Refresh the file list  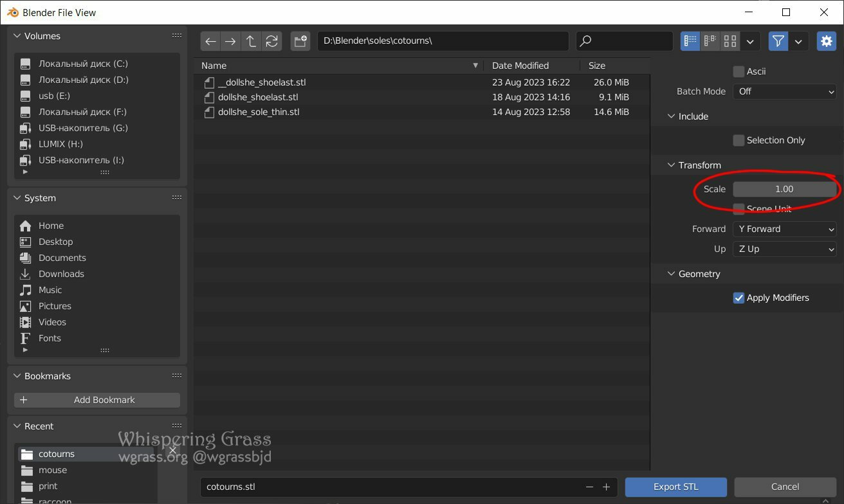tap(271, 41)
